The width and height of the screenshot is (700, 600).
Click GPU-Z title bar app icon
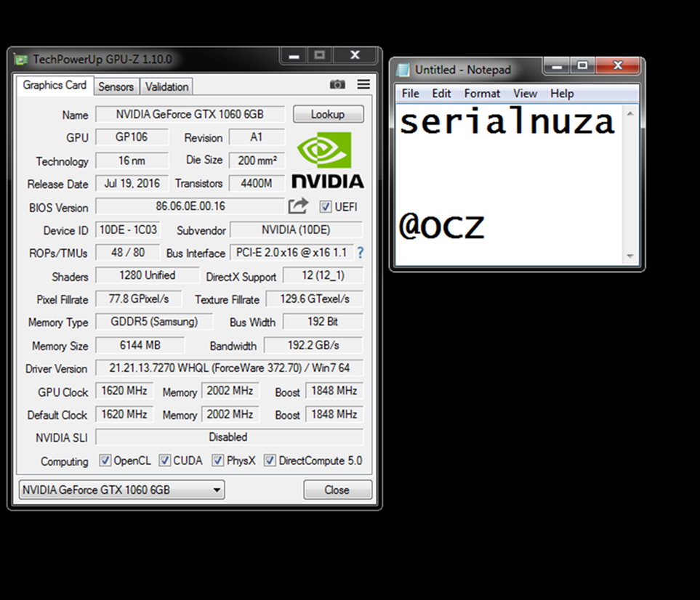[x=20, y=60]
